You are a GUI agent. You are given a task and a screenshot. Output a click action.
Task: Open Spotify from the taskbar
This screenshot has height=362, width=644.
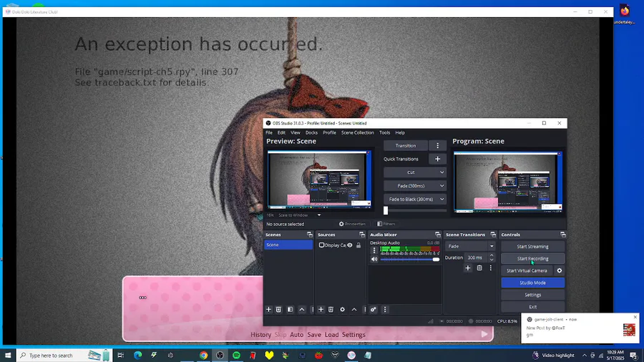[236, 356]
